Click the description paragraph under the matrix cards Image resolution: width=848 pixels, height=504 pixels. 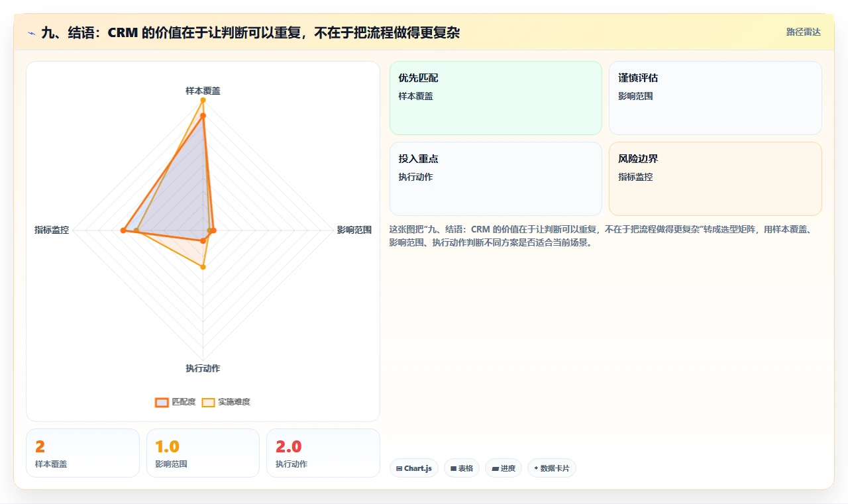click(606, 236)
